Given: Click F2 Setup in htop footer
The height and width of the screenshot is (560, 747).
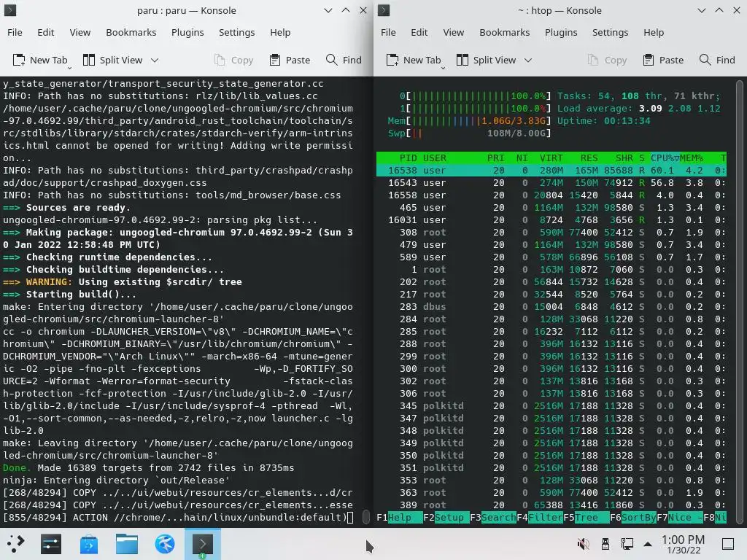Looking at the screenshot, I should [x=446, y=518].
